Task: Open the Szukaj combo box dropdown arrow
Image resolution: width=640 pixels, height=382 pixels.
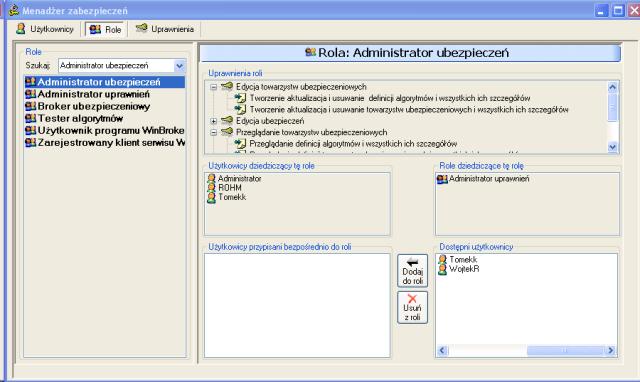Action: [x=180, y=66]
